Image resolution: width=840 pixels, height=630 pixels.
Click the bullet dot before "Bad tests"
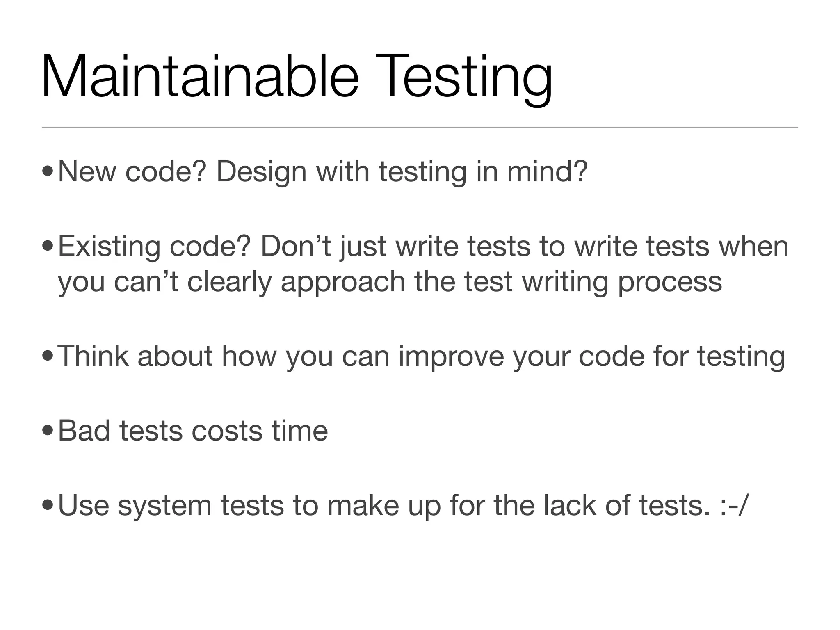pos(48,431)
